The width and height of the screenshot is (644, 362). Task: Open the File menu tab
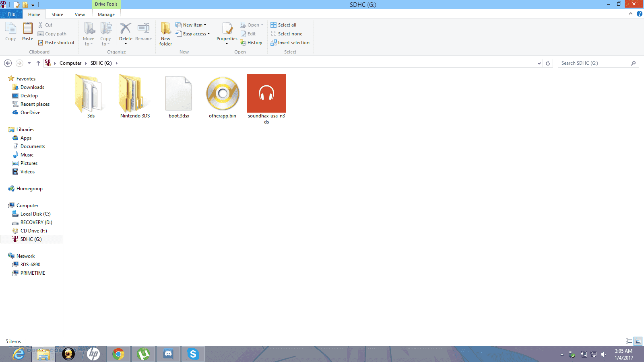pos(11,14)
